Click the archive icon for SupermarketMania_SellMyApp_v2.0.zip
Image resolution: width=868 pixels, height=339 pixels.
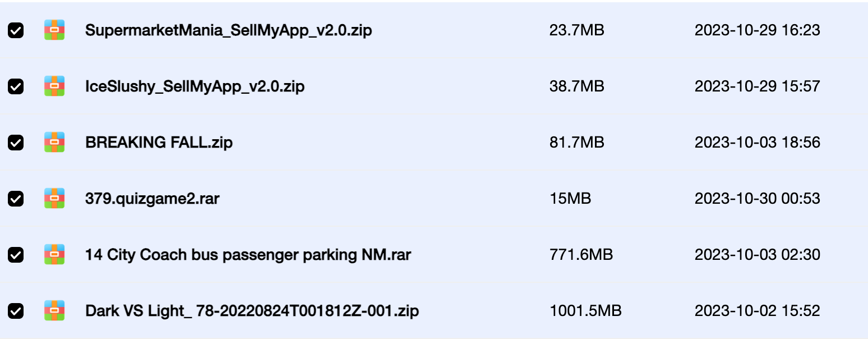(x=54, y=30)
